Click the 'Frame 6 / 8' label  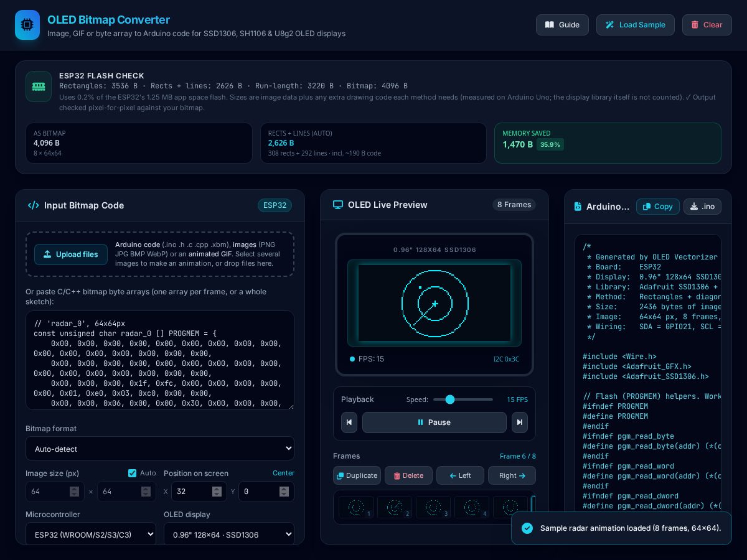518,456
